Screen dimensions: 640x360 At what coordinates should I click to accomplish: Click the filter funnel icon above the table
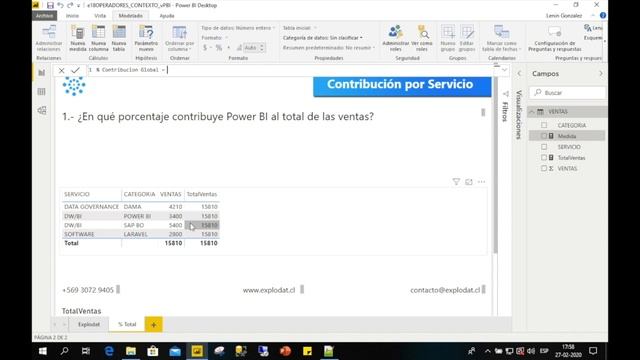coord(456,182)
